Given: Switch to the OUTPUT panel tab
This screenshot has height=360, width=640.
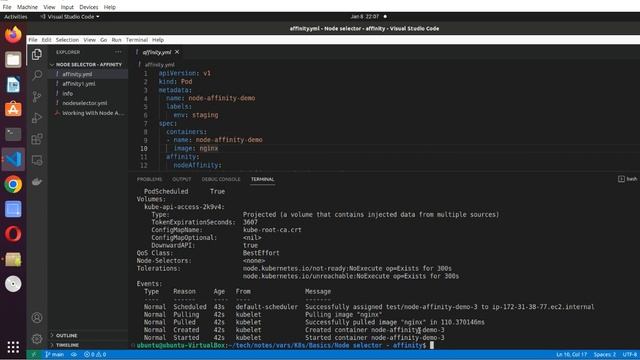Looking at the screenshot, I should (x=182, y=179).
